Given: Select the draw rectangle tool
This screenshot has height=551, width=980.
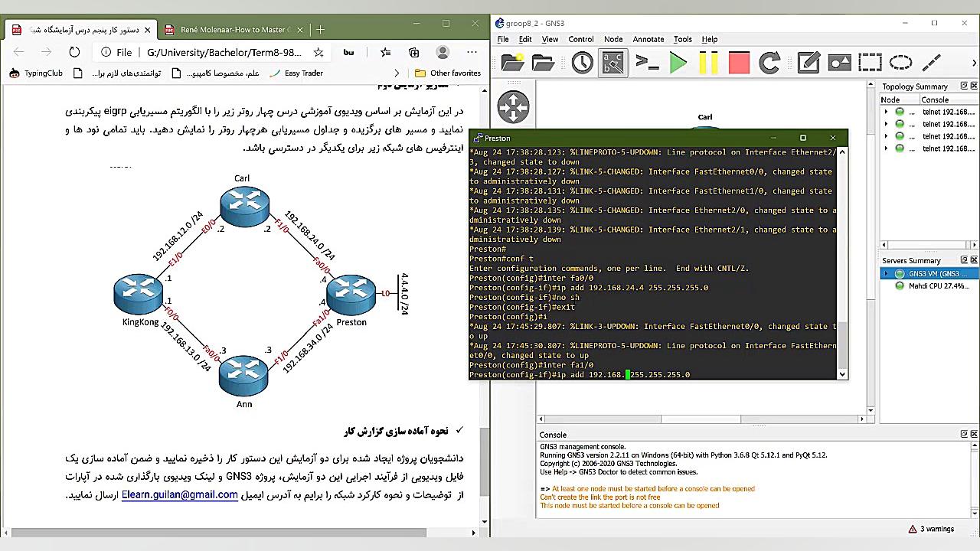Looking at the screenshot, I should pyautogui.click(x=870, y=63).
